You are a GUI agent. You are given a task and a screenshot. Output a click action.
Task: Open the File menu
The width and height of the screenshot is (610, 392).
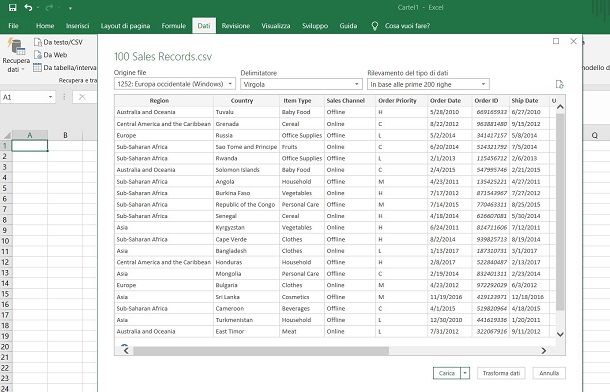pos(13,26)
